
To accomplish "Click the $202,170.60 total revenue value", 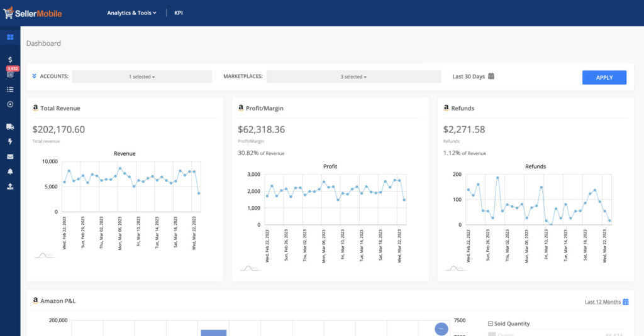I will pos(58,129).
